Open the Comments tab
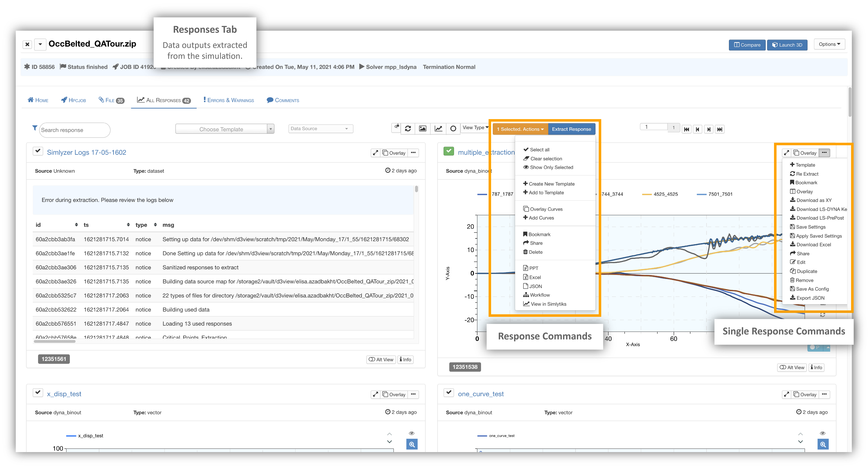Viewport: 868px width, 467px height. coord(283,100)
